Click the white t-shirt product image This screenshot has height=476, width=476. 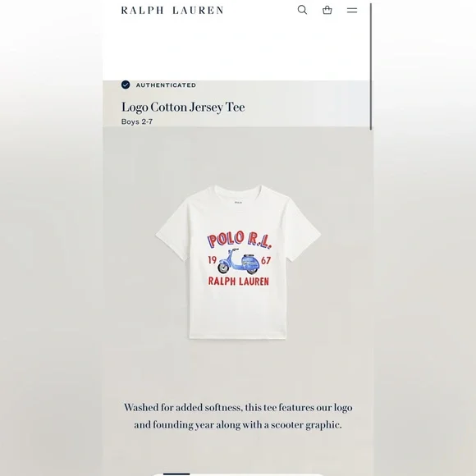tap(238, 262)
